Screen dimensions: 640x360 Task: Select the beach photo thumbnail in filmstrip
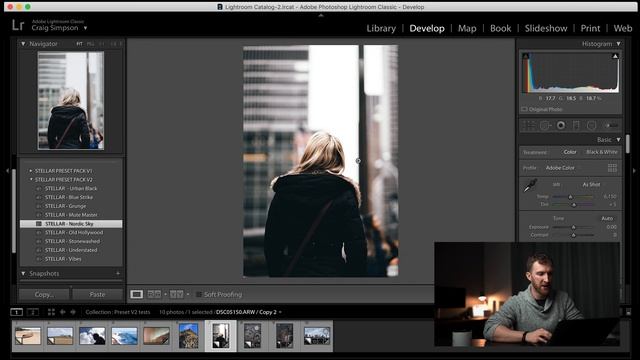pos(28,336)
